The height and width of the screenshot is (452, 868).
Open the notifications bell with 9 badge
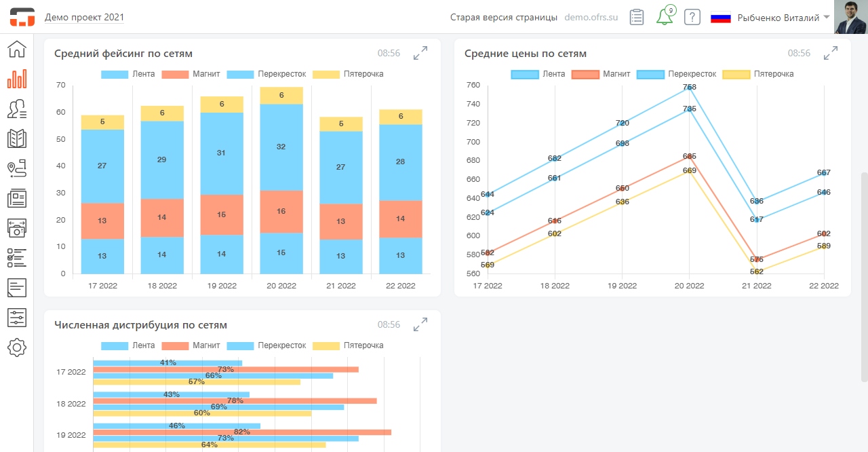(x=665, y=17)
